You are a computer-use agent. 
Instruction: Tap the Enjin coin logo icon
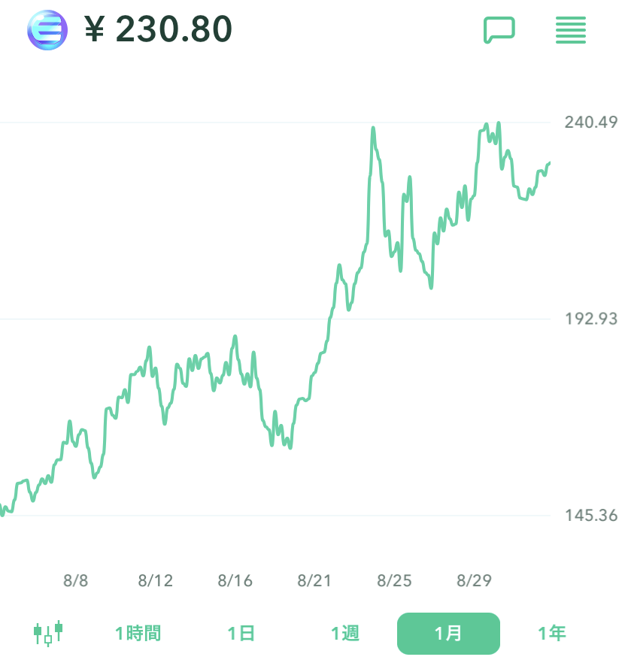pyautogui.click(x=47, y=30)
